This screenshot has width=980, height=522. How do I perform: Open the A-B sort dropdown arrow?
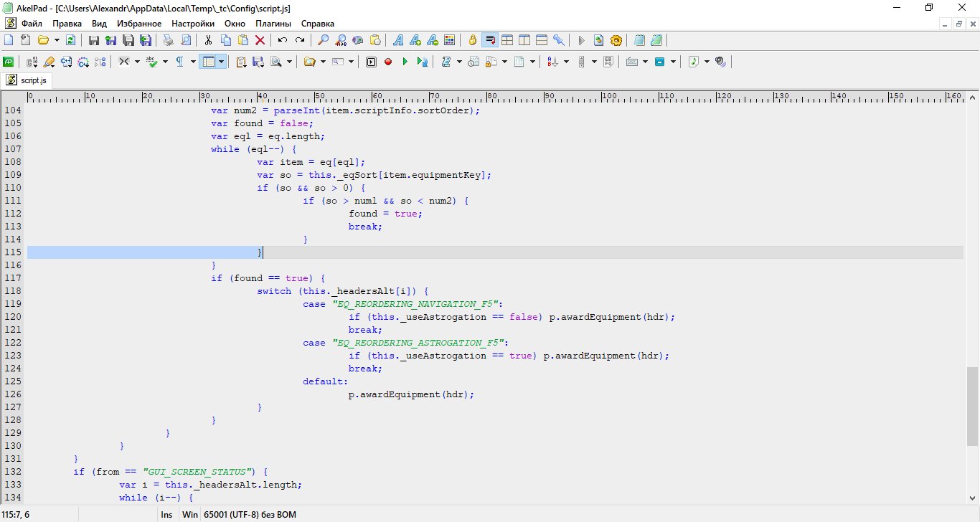(566, 62)
